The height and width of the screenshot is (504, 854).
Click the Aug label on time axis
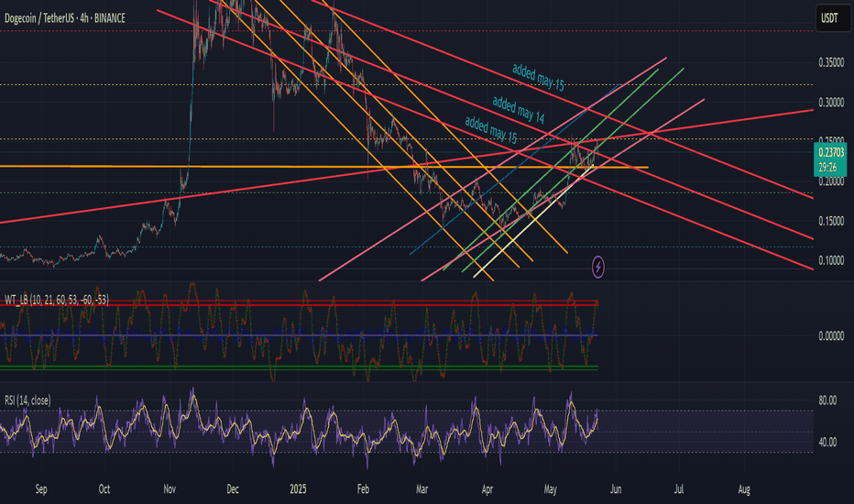744,489
